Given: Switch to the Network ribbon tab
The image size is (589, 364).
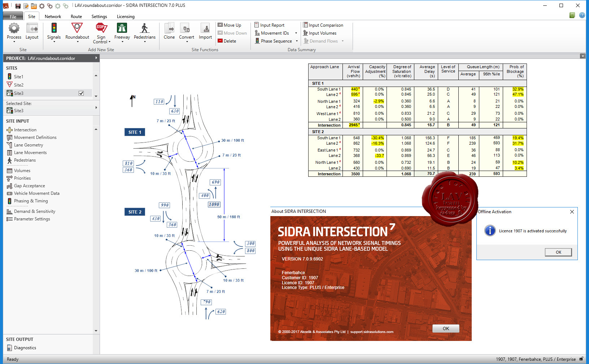Looking at the screenshot, I should click(53, 17).
